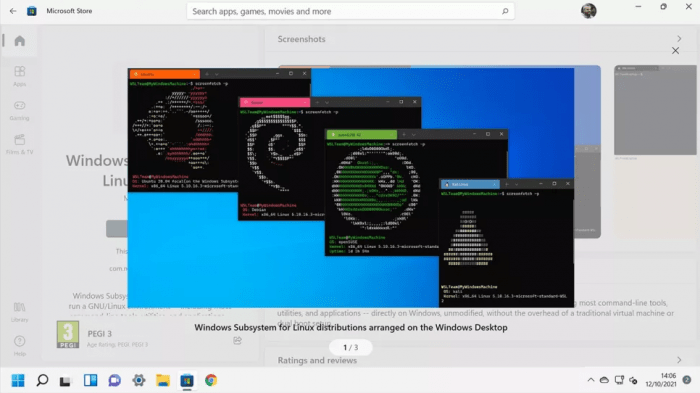This screenshot has width=700, height=393.
Task: View the next screenshot thumbnail on right
Action: (655, 110)
